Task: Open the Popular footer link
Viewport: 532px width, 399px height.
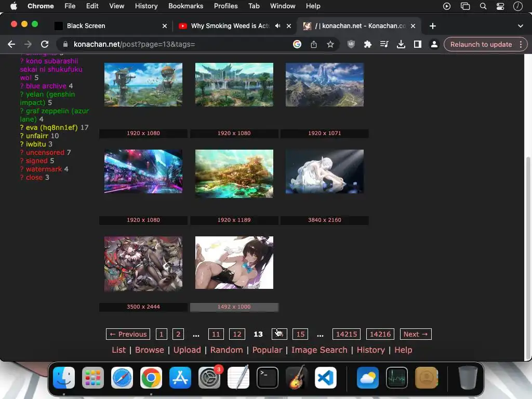Action: 267,350
